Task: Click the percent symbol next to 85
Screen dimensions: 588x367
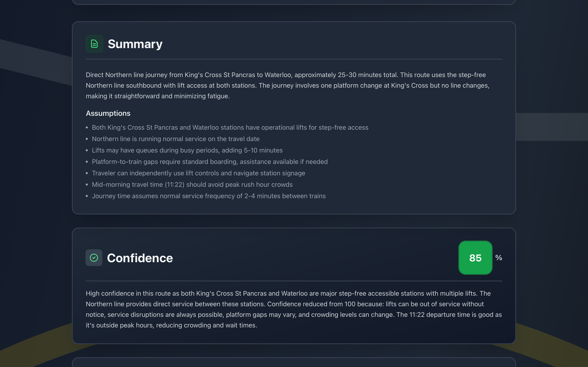Action: (x=499, y=258)
